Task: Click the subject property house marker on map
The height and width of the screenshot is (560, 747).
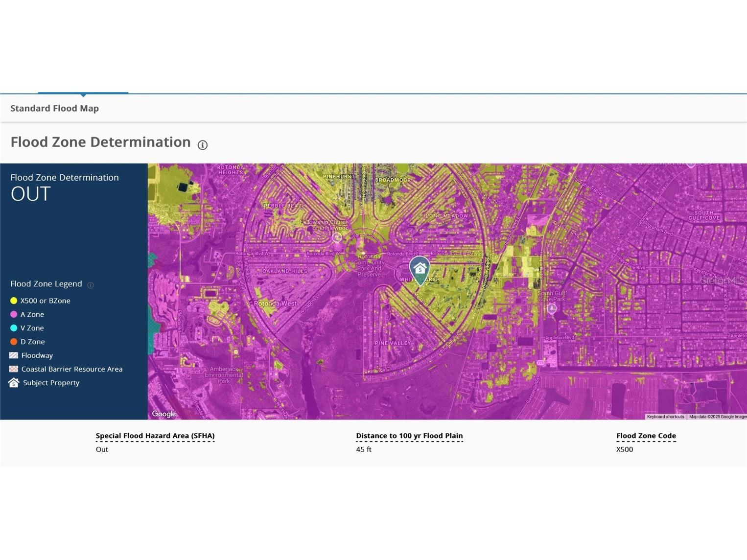Action: (x=420, y=269)
